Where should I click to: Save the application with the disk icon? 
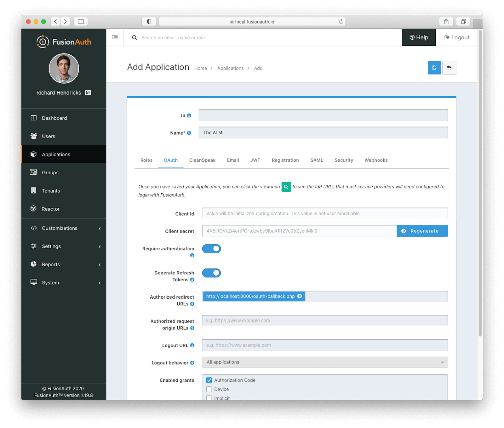[434, 68]
